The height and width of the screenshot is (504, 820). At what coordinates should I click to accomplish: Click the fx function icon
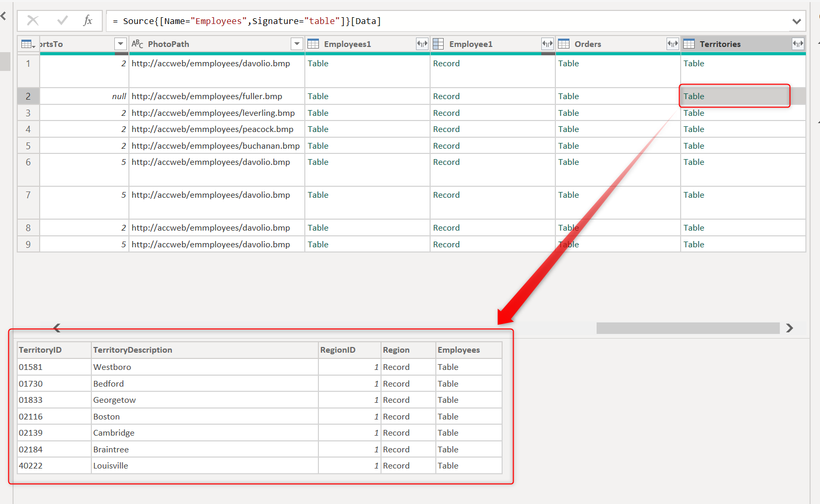tap(88, 21)
